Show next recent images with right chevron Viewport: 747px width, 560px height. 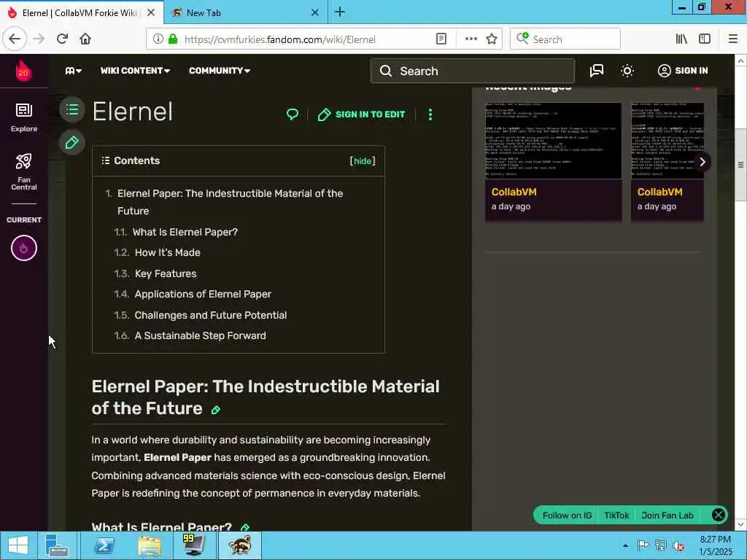703,162
